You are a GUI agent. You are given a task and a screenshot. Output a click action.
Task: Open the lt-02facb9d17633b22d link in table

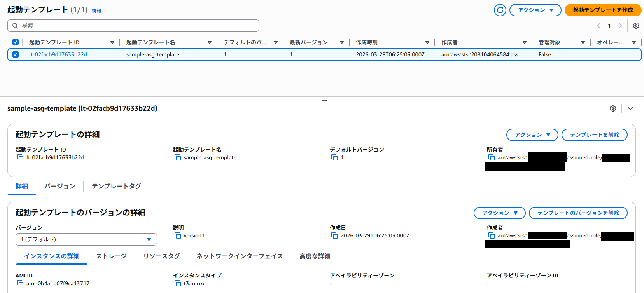[58, 54]
